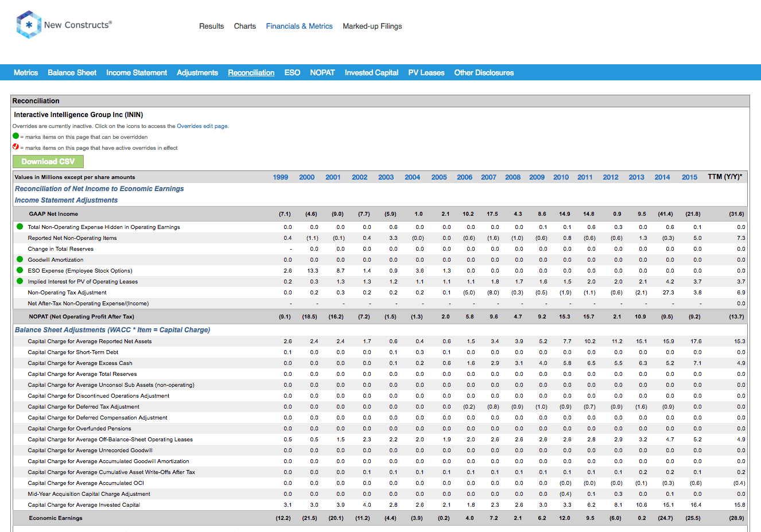Click the 2004 year column header

(x=413, y=177)
